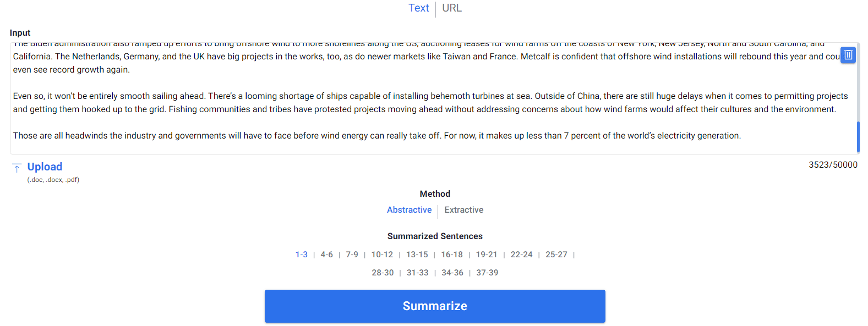This screenshot has height=326, width=868.
Task: Click the input text area scrollbar
Action: pos(858,136)
